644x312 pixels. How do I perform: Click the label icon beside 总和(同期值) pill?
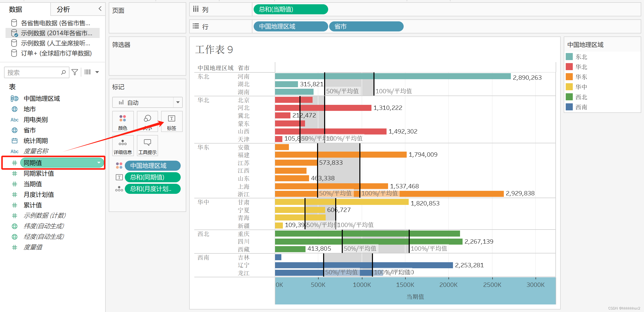(119, 177)
